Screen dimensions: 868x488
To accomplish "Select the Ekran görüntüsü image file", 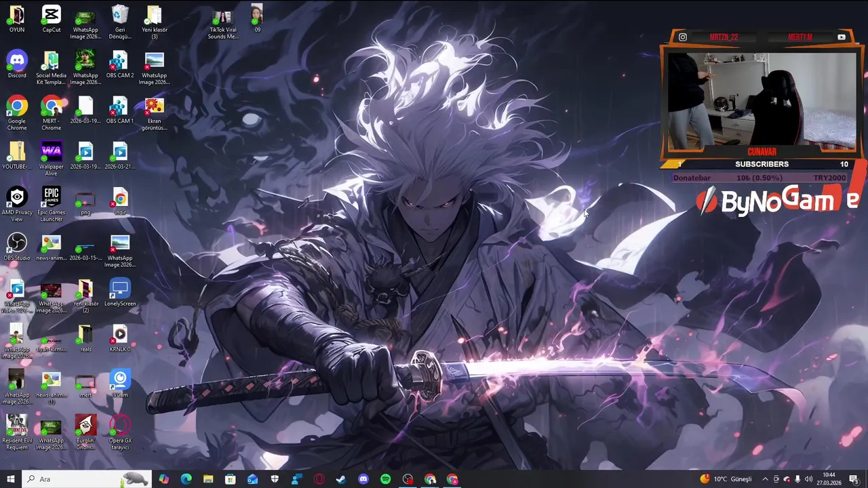I will tap(154, 113).
